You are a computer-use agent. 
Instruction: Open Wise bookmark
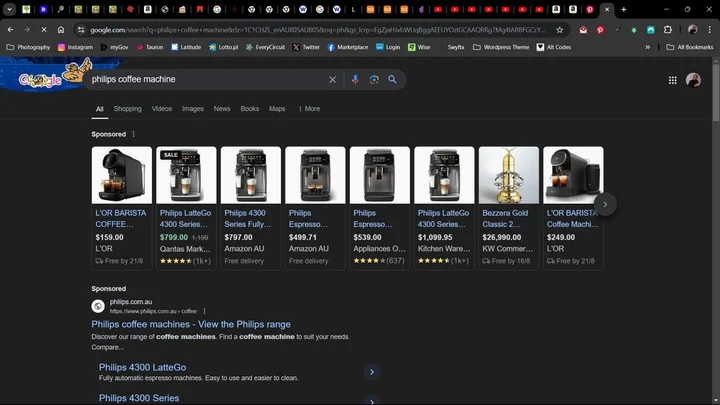(419, 47)
